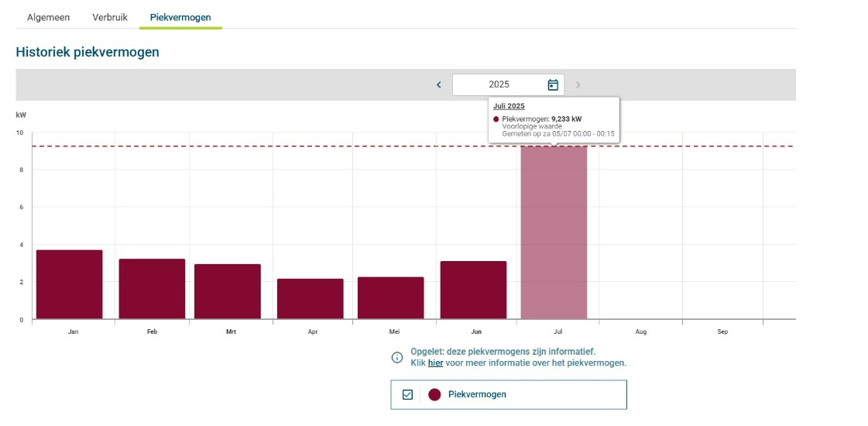
Task: Click the Mei peak power bar
Action: pyautogui.click(x=391, y=298)
